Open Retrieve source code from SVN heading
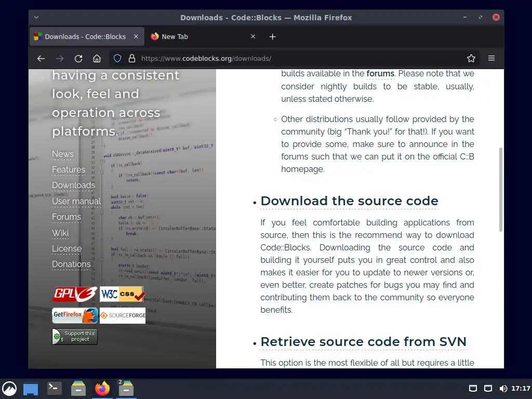This screenshot has width=532, height=399. click(363, 342)
